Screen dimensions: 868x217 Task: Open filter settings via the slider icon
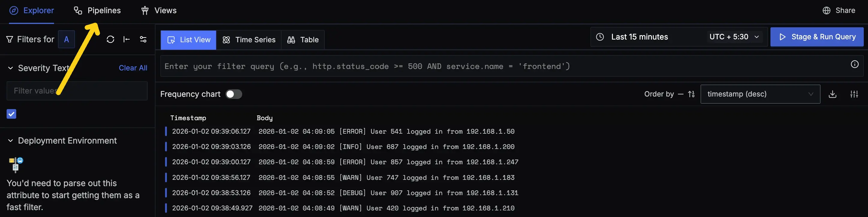pos(143,39)
